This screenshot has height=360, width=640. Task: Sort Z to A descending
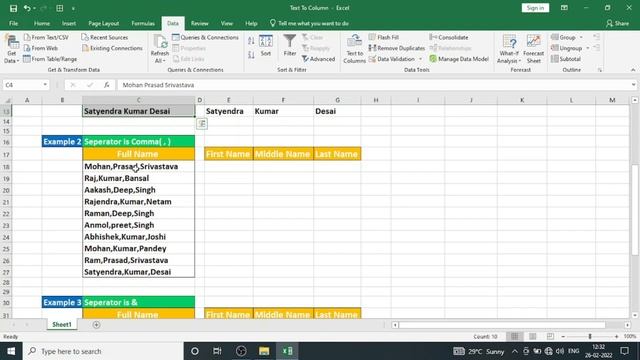coord(251,54)
